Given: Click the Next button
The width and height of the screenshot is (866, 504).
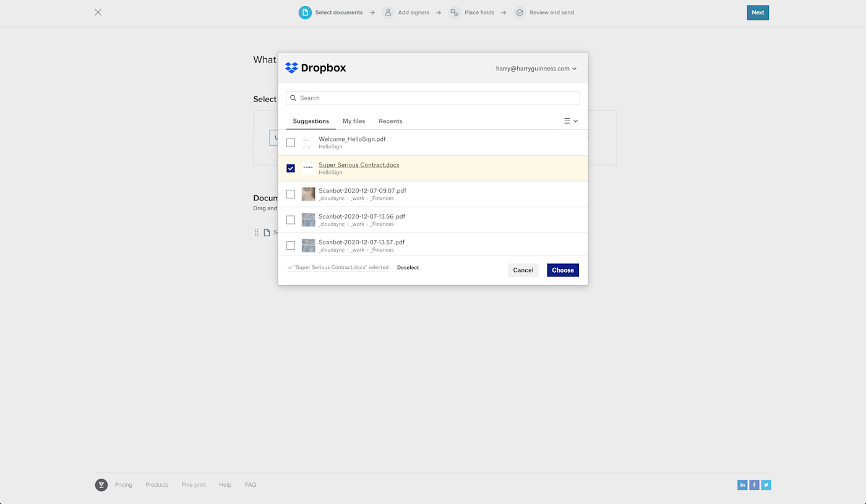Looking at the screenshot, I should click(x=758, y=12).
